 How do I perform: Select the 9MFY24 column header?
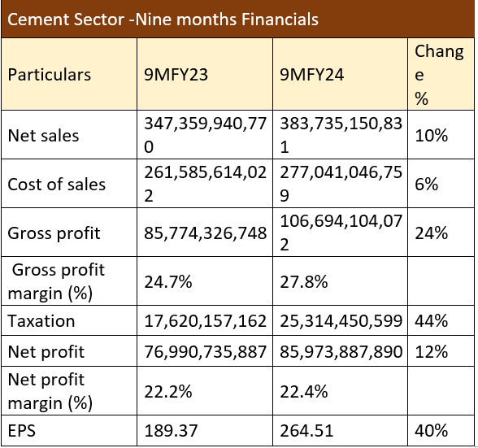click(340, 74)
